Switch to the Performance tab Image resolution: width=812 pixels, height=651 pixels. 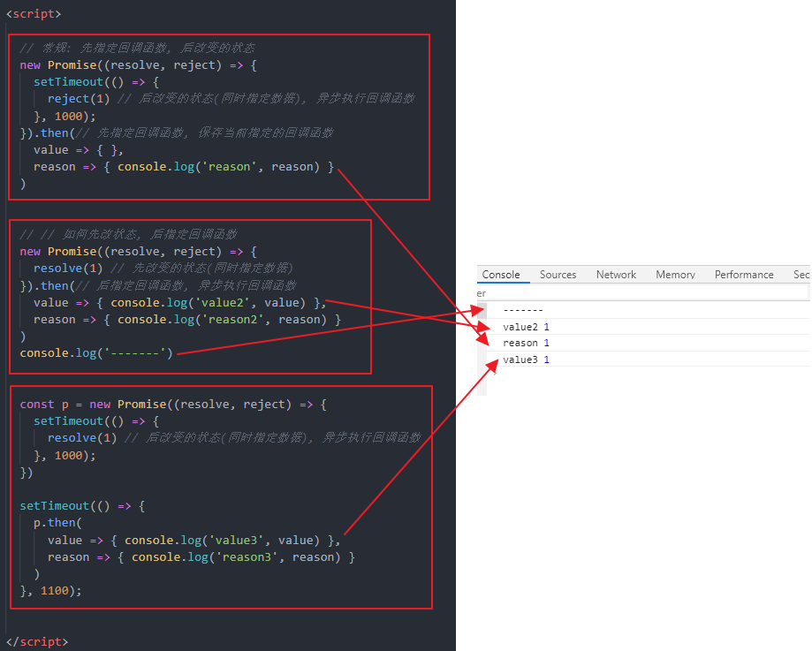744,275
